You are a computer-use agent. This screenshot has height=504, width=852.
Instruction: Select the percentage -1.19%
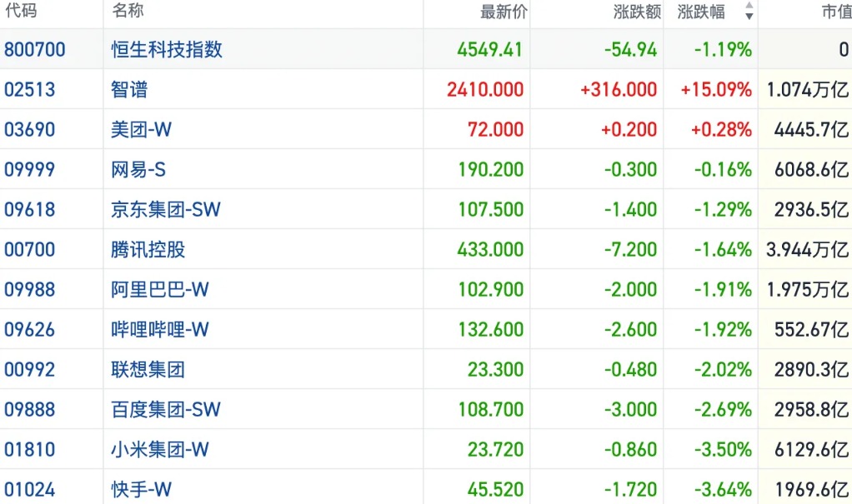click(x=724, y=49)
